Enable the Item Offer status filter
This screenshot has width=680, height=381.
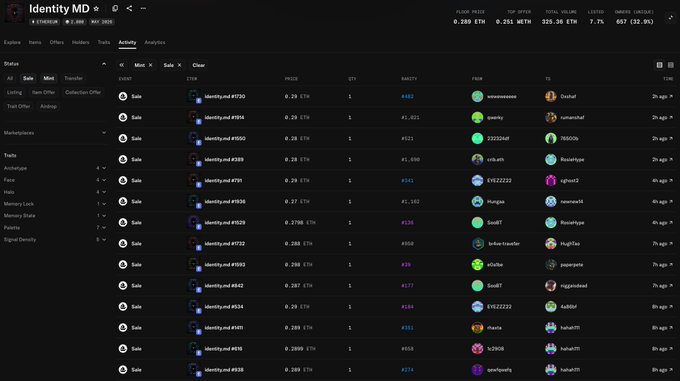point(43,92)
